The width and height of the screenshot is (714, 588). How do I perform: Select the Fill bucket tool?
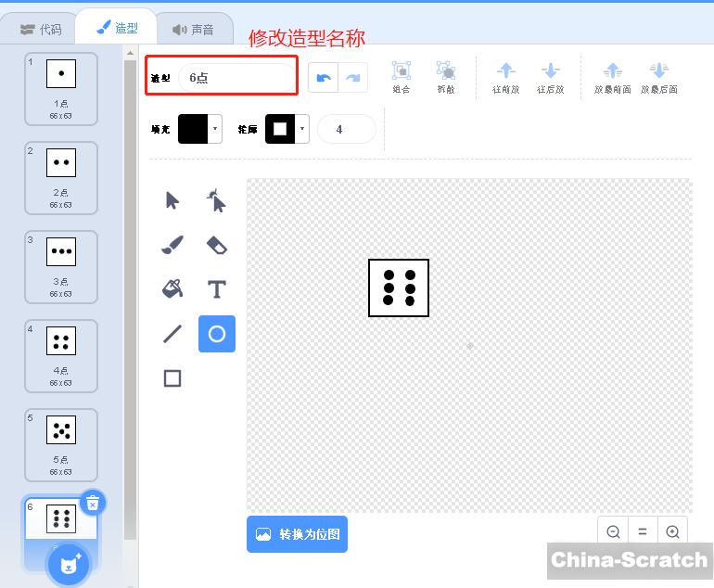coord(172,289)
